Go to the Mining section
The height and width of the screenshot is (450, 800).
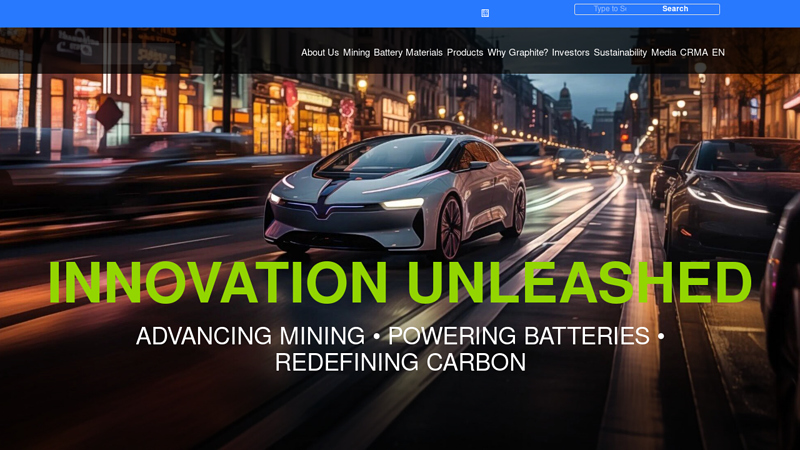pos(356,53)
